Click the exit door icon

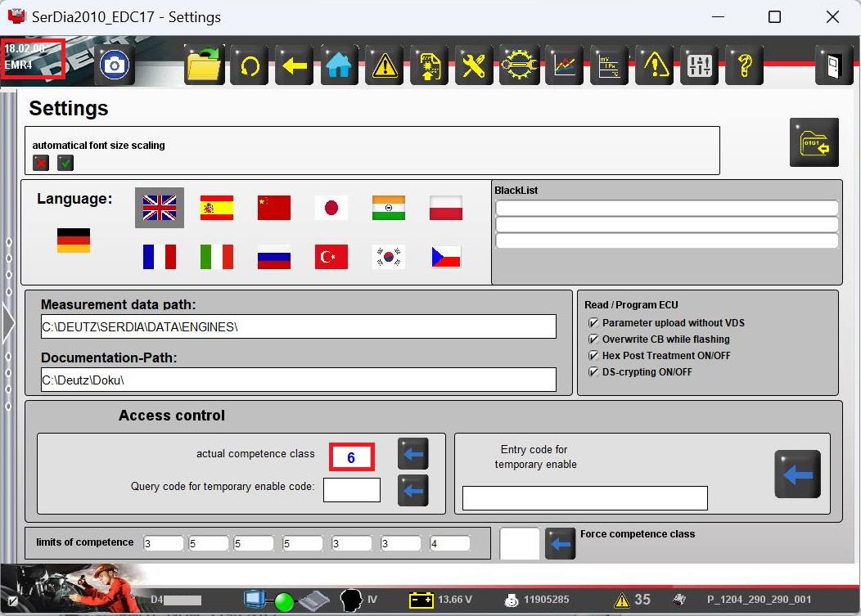833,65
